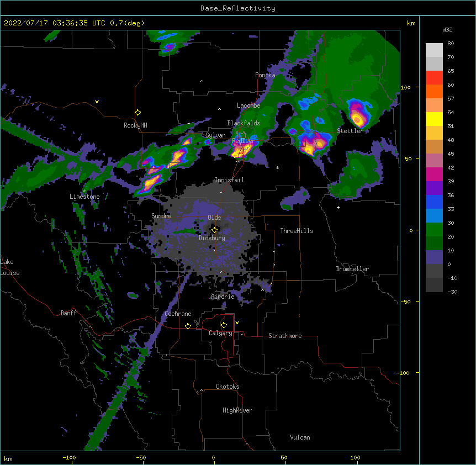Click the -30 value on dBZ legend
Screen dimensions: 476x465
pos(452,292)
